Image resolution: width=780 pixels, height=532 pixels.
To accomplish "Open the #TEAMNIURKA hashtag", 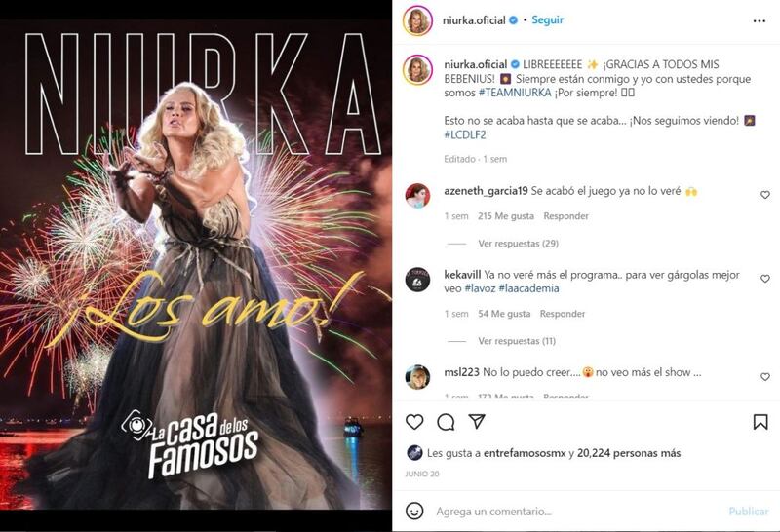I will click(515, 93).
